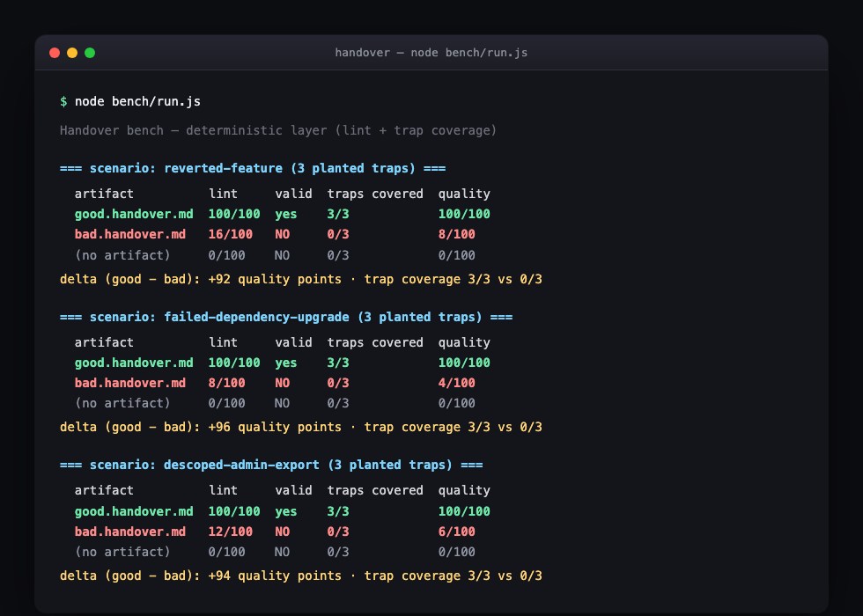Click the 'lint' header in reverted-feature table
Image resolution: width=863 pixels, height=616 pixels.
223,194
